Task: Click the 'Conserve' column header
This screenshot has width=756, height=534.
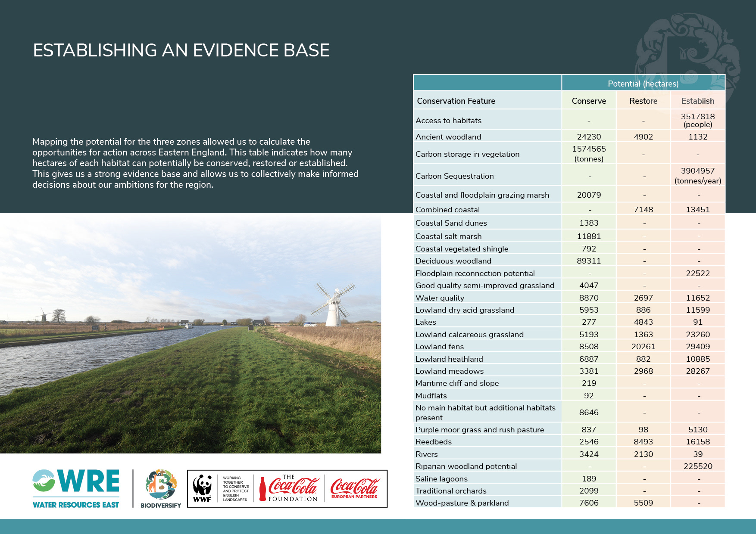Action: click(x=589, y=101)
